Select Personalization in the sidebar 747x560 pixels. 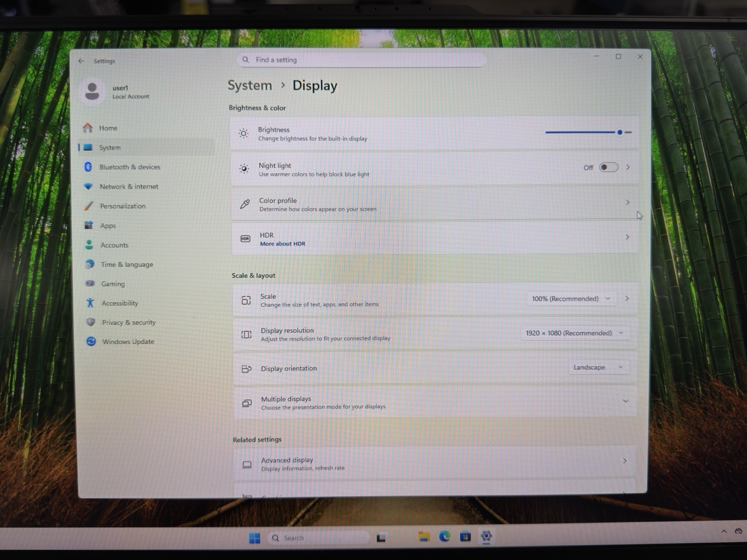pos(148,206)
